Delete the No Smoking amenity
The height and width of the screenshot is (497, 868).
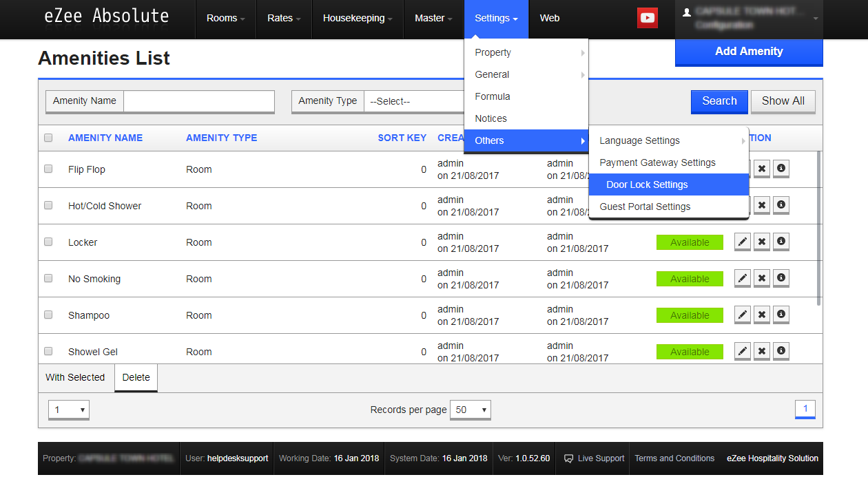(762, 279)
